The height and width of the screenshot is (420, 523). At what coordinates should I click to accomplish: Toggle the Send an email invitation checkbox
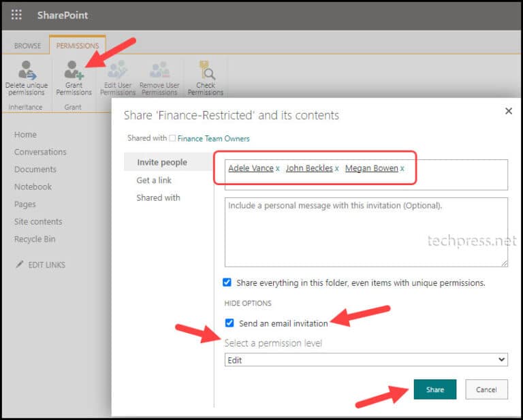point(229,323)
